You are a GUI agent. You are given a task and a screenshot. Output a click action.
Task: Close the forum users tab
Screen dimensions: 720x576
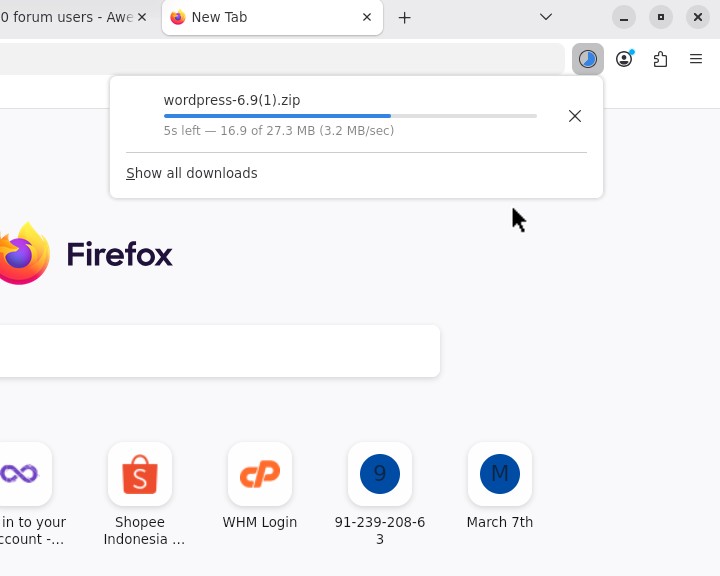(142, 17)
